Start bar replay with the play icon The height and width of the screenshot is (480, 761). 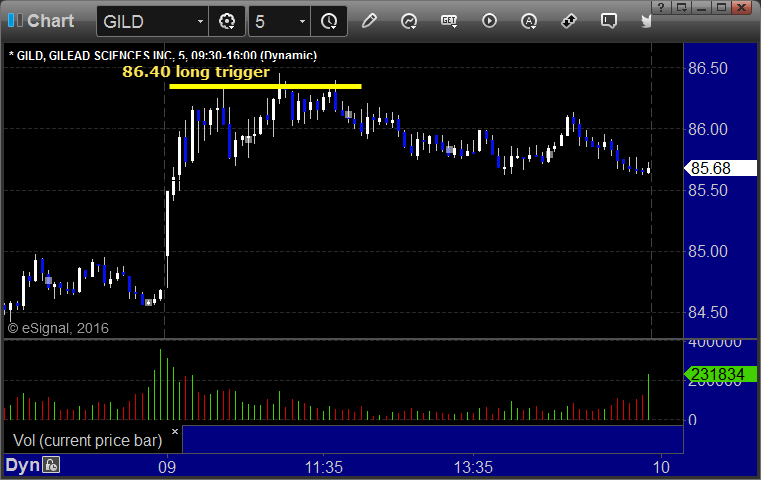click(489, 21)
